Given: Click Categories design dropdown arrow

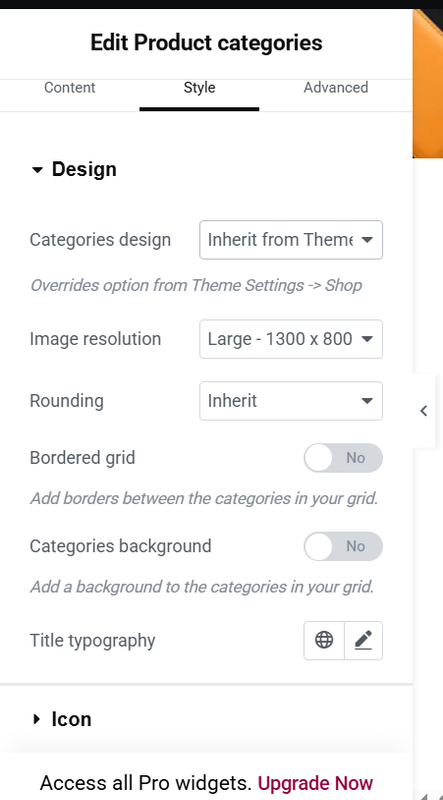Looking at the screenshot, I should (x=367, y=240).
